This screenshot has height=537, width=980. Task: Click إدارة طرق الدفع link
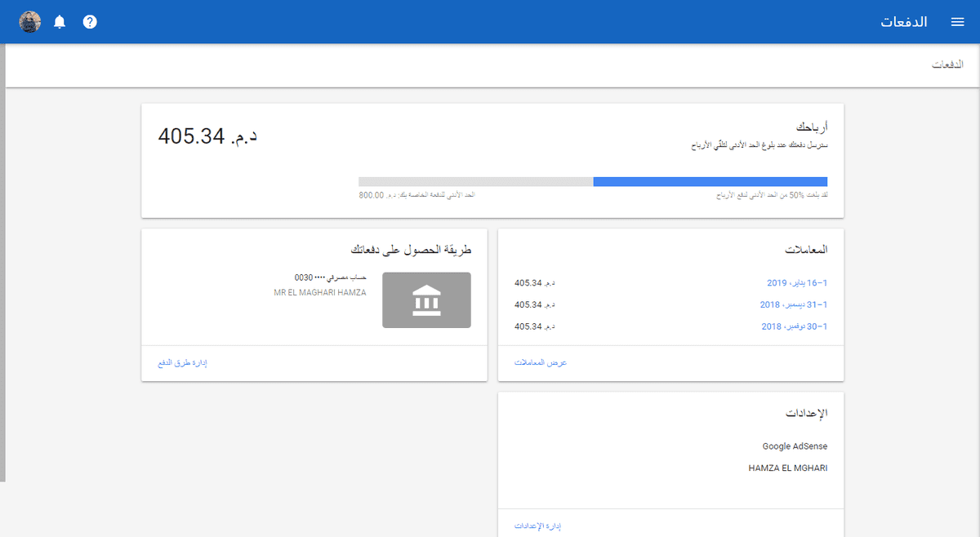click(181, 362)
